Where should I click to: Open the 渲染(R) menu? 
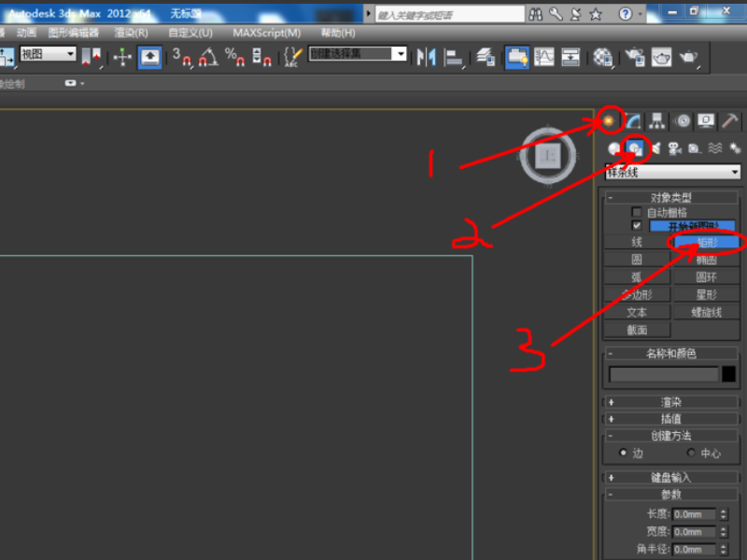coord(131,33)
